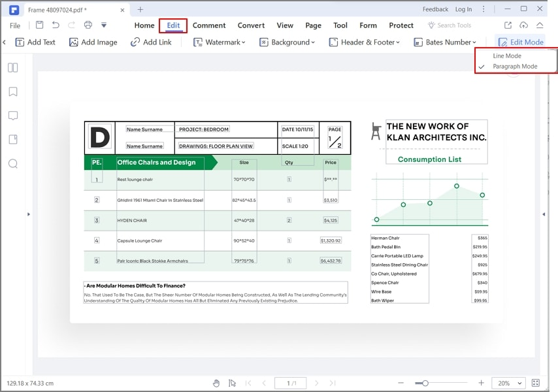The image size is (558, 392).
Task: Open the Bookmarks panel
Action: (12, 91)
